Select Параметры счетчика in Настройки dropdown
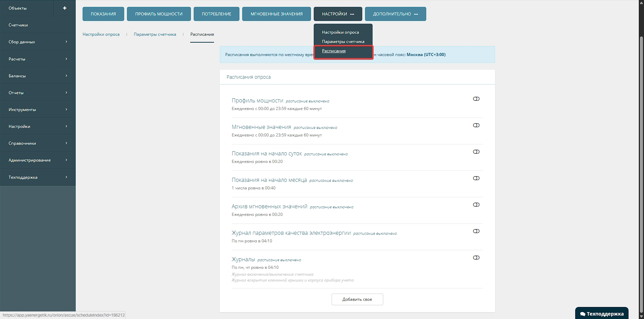 coord(343,42)
